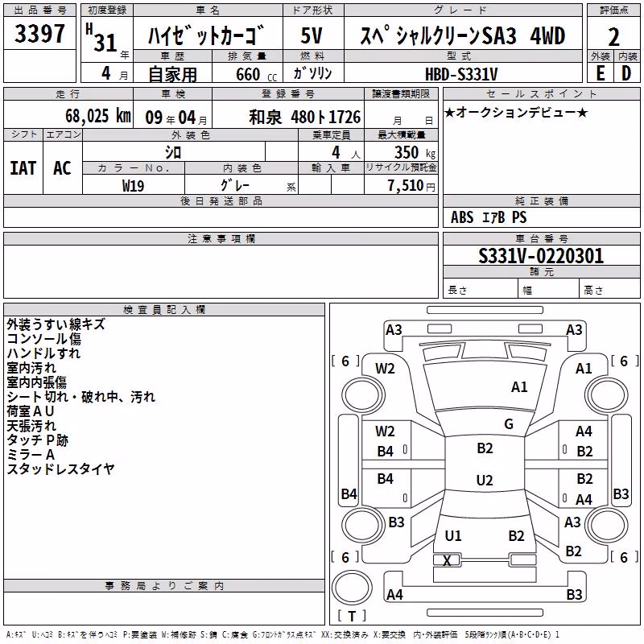This screenshot has height=644, width=644.
Task: Select displacement value 660 cc
Action: click(x=256, y=74)
